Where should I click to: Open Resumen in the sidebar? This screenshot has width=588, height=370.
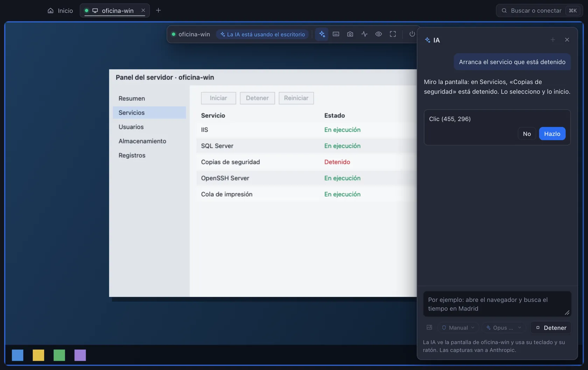coord(149,98)
